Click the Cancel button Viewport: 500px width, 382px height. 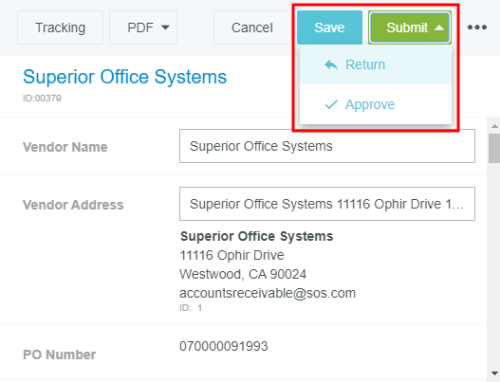(252, 27)
